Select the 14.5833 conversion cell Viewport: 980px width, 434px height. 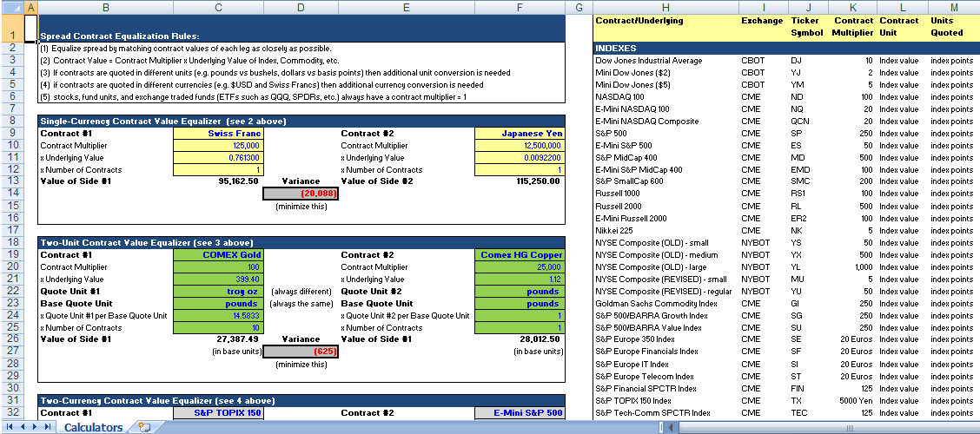point(218,315)
